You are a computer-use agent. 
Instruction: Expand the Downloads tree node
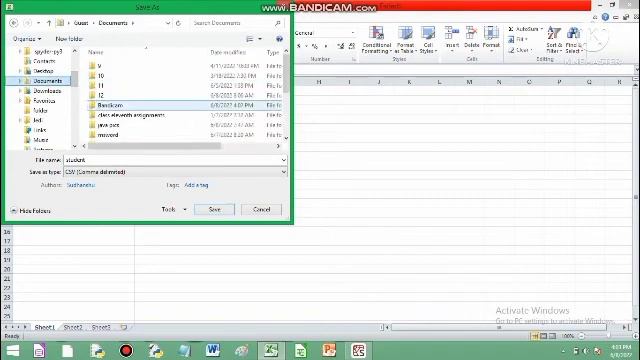(20, 91)
